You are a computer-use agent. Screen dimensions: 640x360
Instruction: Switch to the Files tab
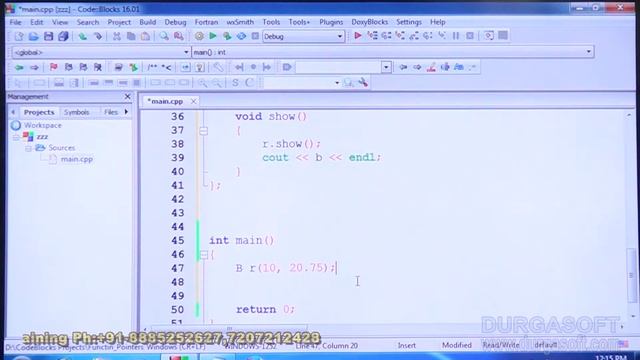click(x=111, y=112)
